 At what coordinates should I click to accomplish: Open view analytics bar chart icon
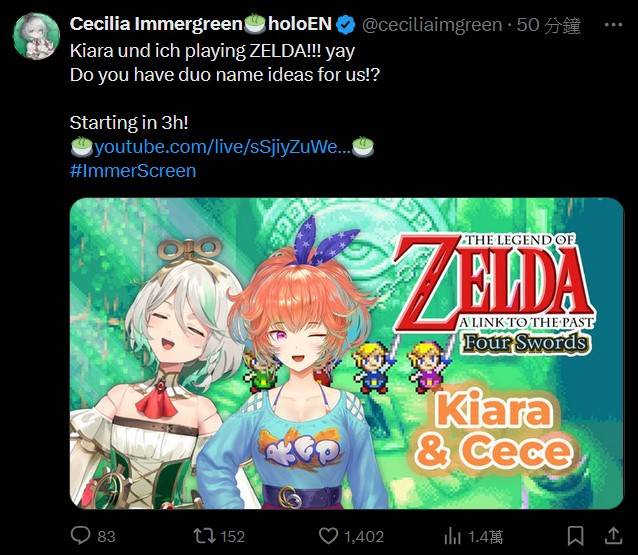(452, 536)
